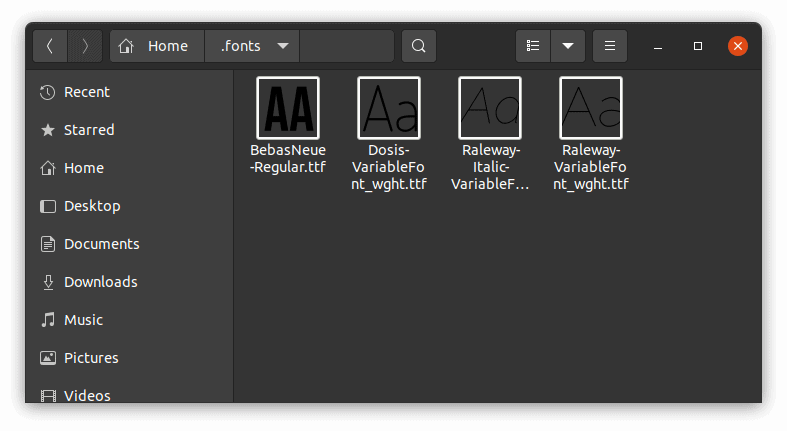
Task: Open the hamburger main menu
Action: (610, 46)
